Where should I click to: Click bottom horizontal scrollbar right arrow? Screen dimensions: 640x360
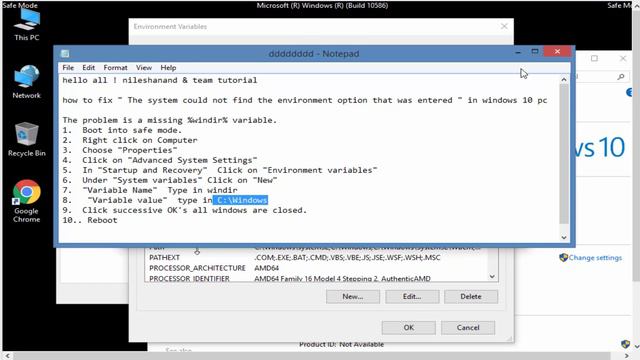point(627,356)
